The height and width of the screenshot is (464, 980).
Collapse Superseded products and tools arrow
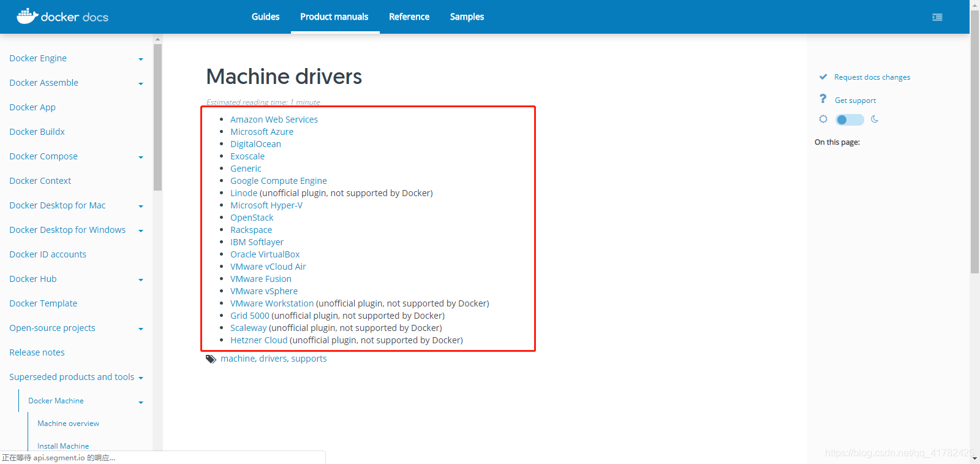pos(141,378)
